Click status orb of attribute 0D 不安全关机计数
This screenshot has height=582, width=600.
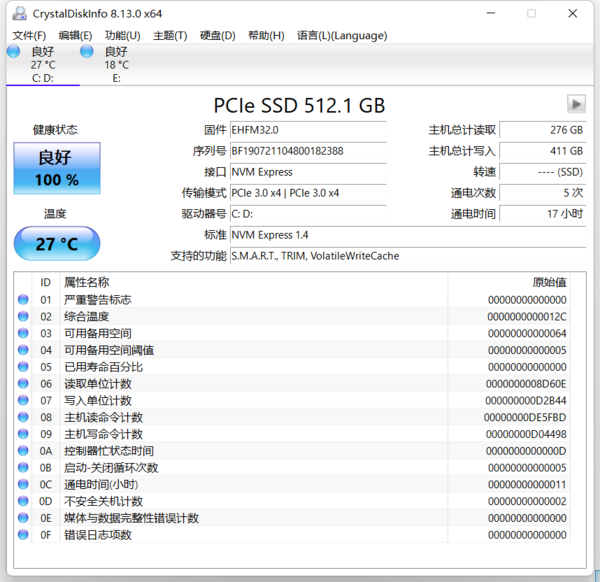23,501
